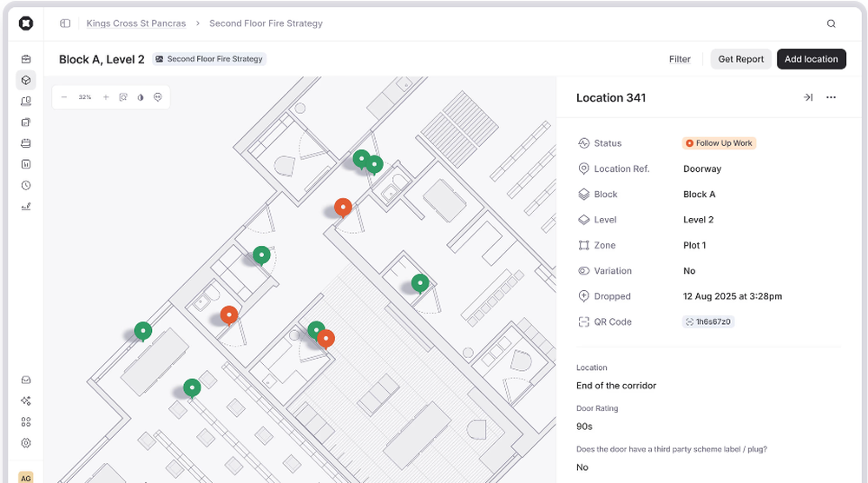Click the app logo in the sidebar
The image size is (868, 483).
[x=26, y=23]
